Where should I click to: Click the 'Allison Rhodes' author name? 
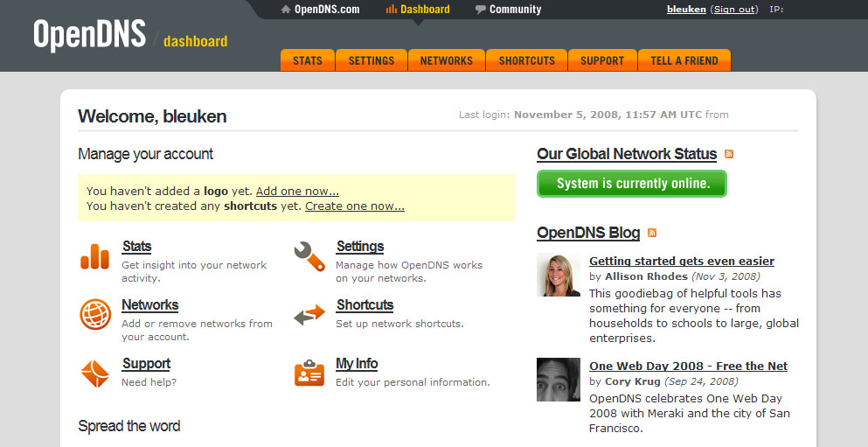tap(646, 276)
